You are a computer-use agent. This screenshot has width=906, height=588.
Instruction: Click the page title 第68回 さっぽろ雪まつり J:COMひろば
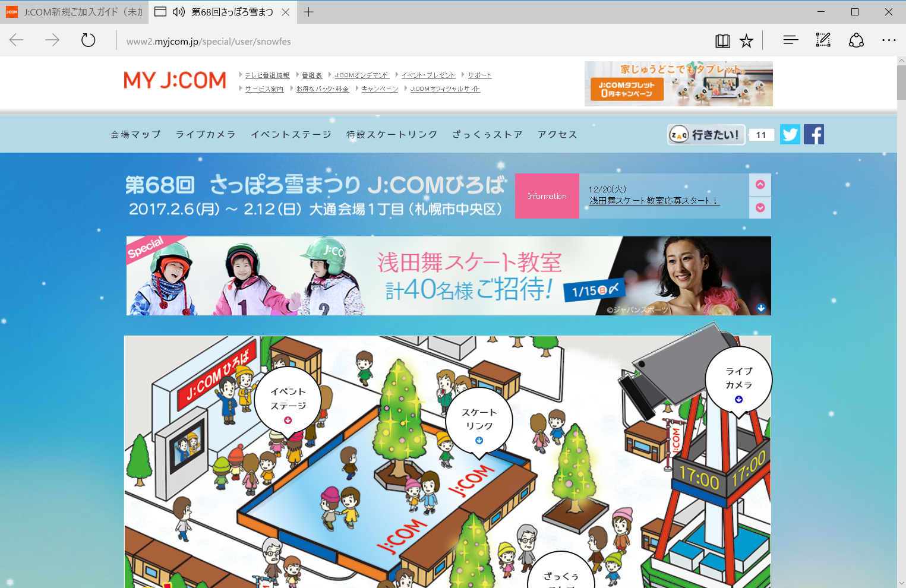click(315, 185)
